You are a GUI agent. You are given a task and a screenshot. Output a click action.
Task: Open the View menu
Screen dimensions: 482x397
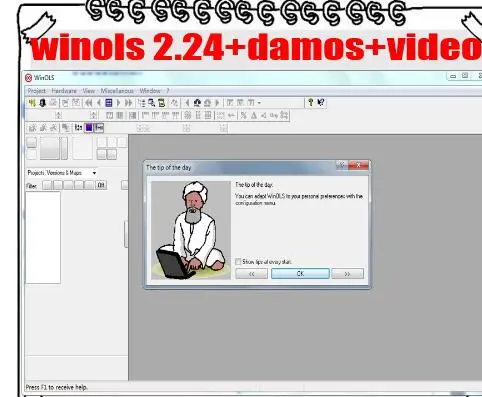[x=89, y=91]
